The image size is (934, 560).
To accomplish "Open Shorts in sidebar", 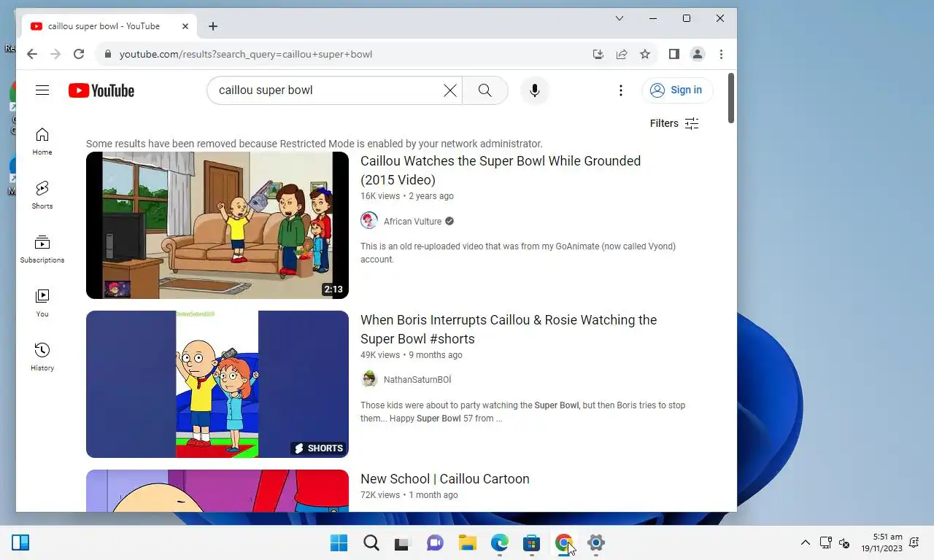I will pyautogui.click(x=42, y=195).
